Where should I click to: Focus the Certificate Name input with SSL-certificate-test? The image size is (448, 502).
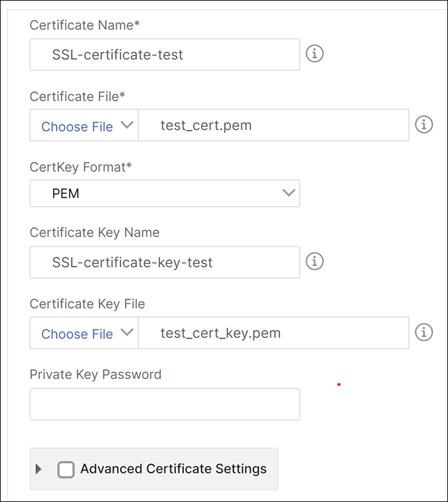click(165, 54)
